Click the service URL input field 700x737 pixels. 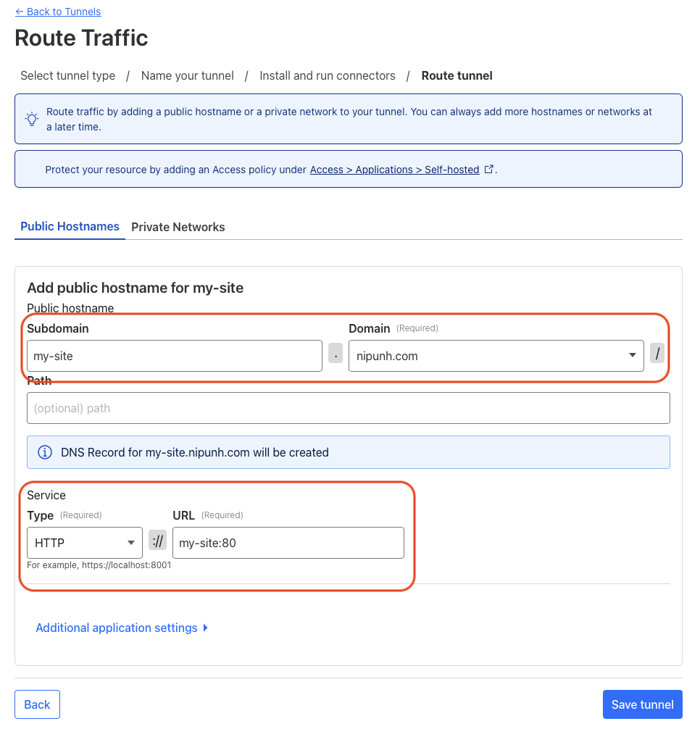pyautogui.click(x=288, y=543)
